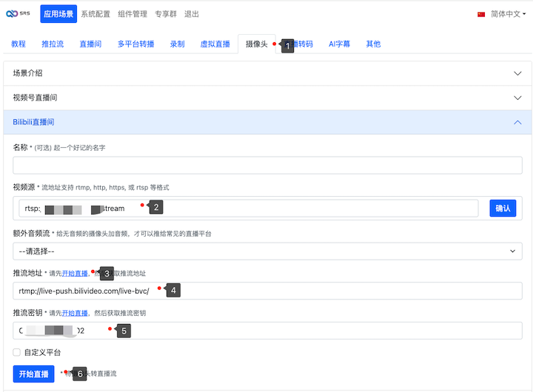The width and height of the screenshot is (533, 392).
Task: Click the China flag language icon
Action: point(481,14)
